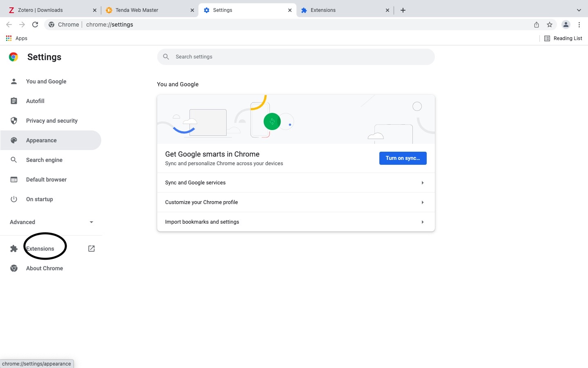
Task: Open Customize your Chrome profile
Action: point(296,202)
